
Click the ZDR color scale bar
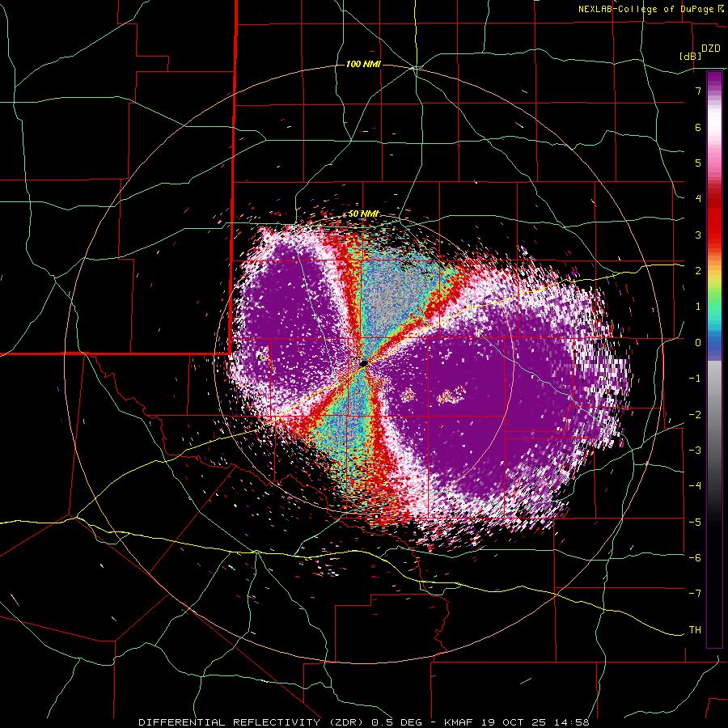click(714, 359)
